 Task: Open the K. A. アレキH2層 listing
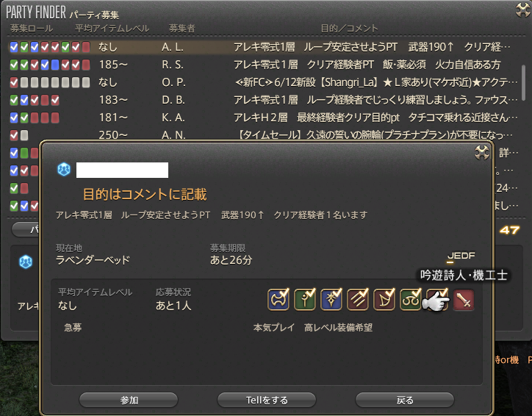pos(262,118)
